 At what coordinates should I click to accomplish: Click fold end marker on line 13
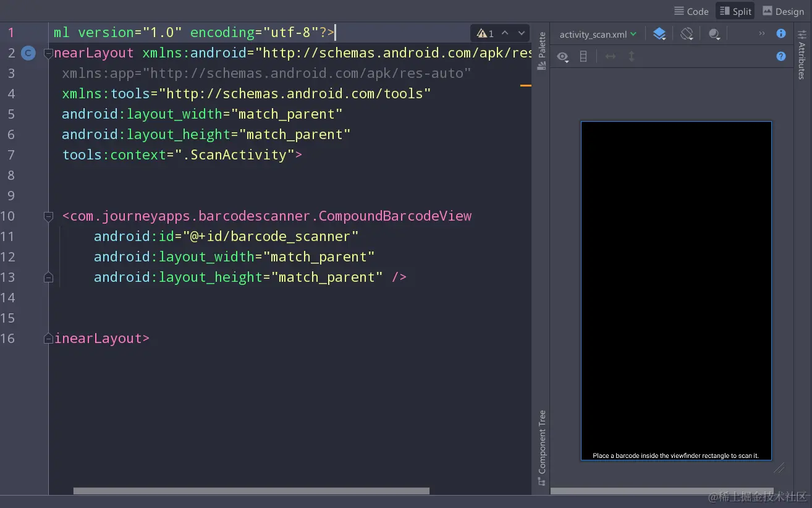coord(48,277)
